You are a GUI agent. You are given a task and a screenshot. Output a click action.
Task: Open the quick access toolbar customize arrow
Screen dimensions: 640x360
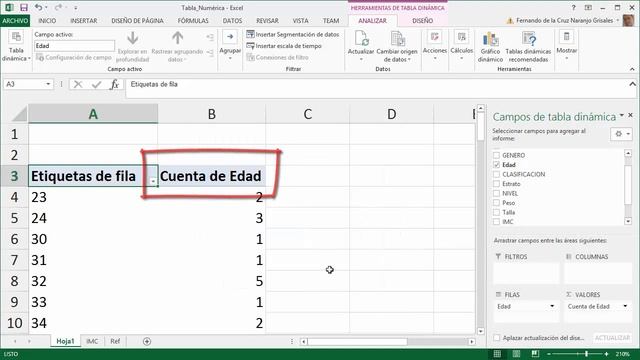pyautogui.click(x=76, y=8)
